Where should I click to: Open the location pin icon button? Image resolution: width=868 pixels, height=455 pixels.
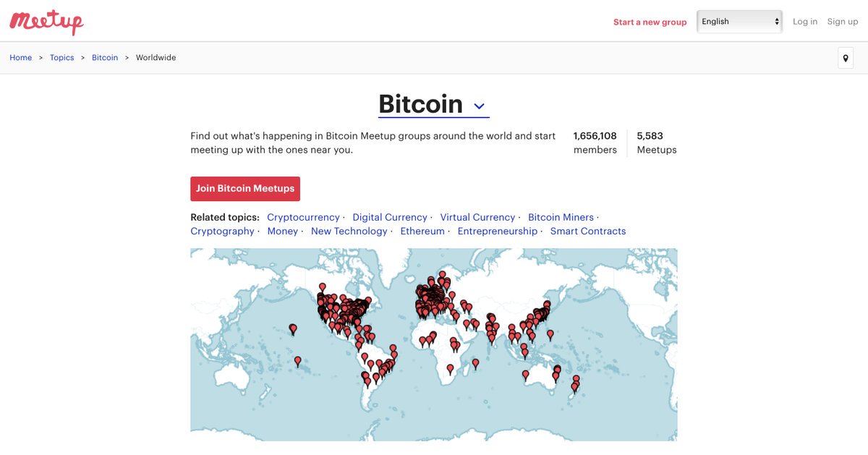(846, 58)
